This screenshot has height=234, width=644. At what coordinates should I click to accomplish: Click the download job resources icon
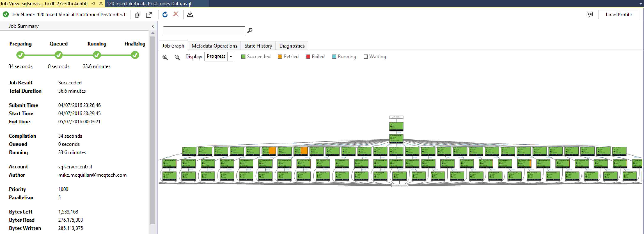click(x=190, y=15)
